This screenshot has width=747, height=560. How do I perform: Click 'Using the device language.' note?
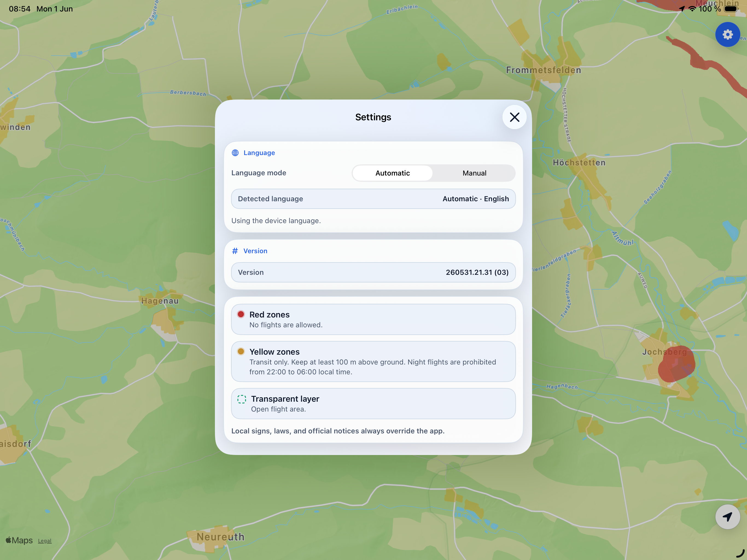276,221
